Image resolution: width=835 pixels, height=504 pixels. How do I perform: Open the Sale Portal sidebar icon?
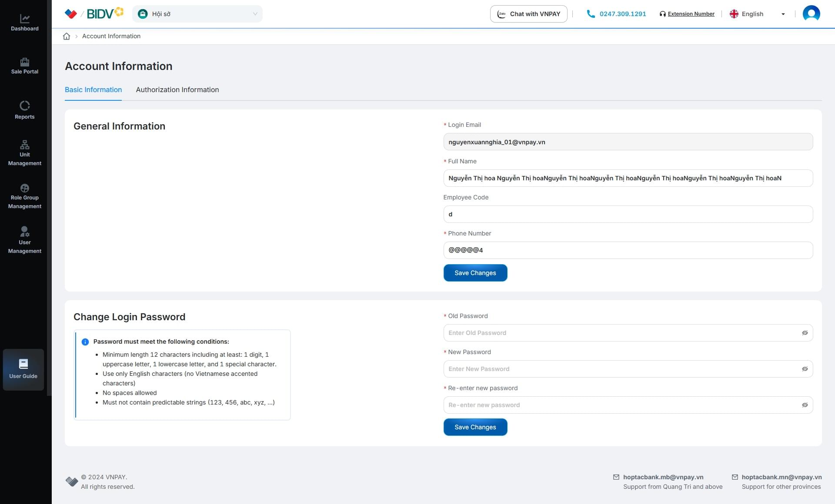25,62
